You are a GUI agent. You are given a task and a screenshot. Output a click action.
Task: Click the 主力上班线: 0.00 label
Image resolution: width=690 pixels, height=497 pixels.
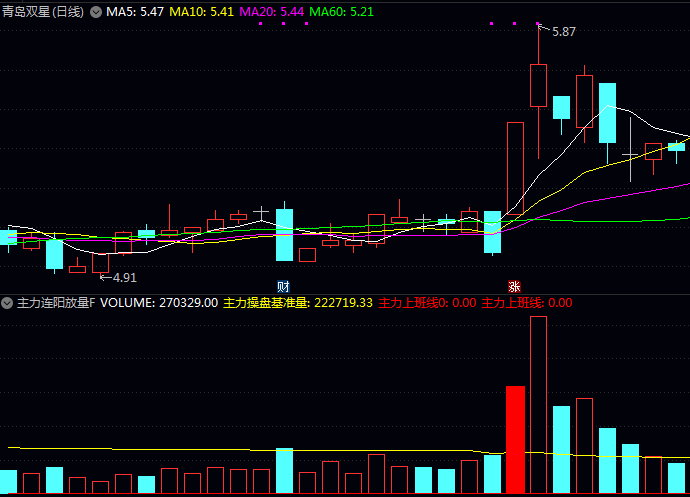click(527, 303)
